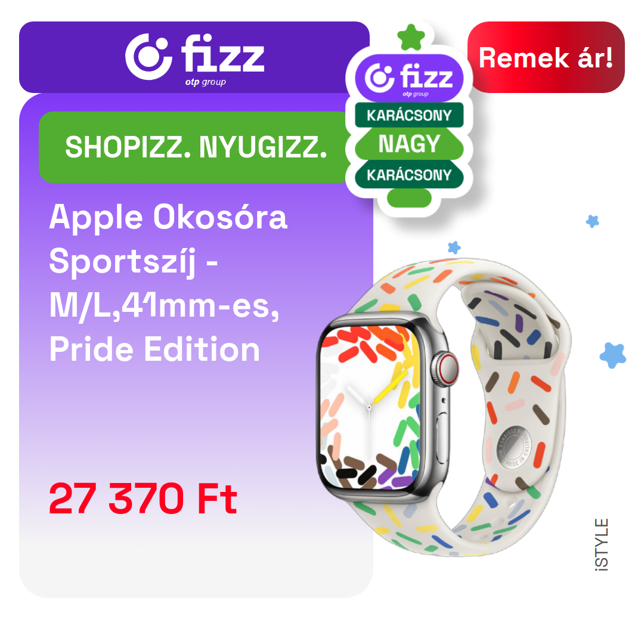Click the iSTYLE vertical brand label
This screenshot has width=644, height=644.
601,544
